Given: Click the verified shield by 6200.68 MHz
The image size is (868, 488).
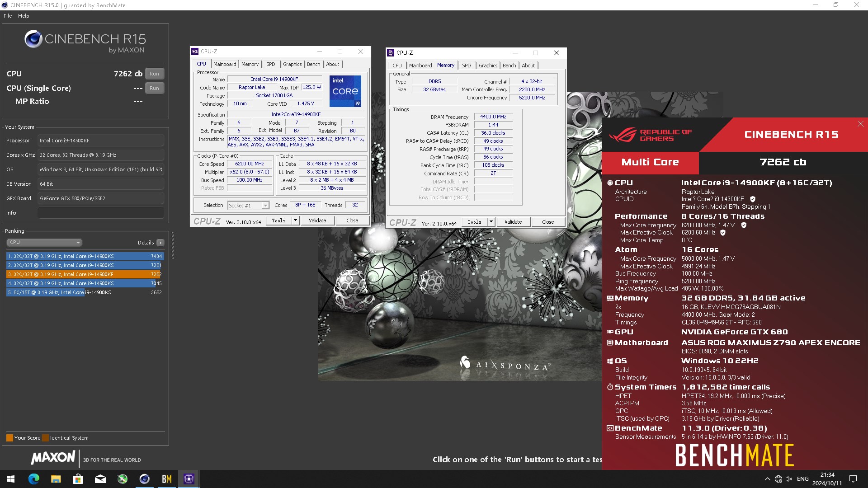Looking at the screenshot, I should click(x=723, y=233).
